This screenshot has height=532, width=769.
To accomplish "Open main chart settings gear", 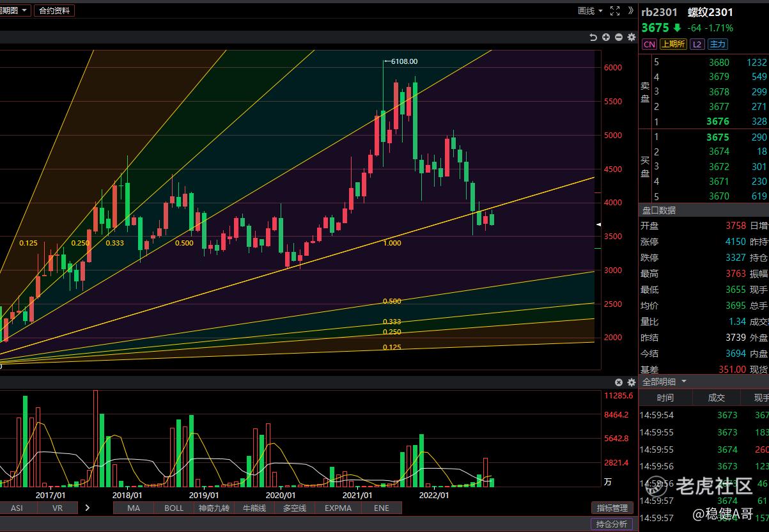I will (632, 37).
